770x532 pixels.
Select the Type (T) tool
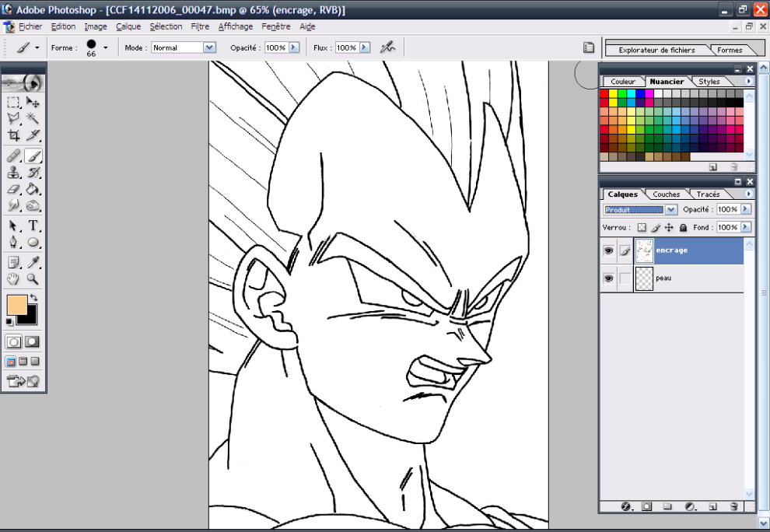33,226
